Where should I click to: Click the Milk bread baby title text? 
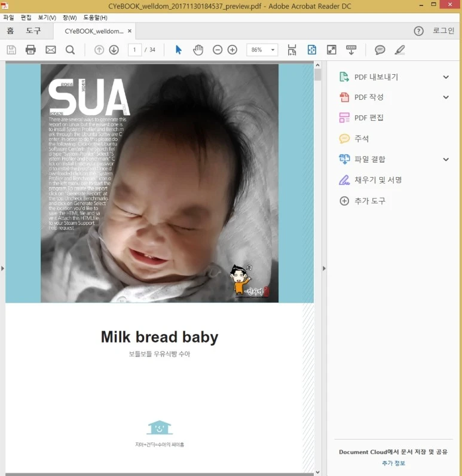[x=160, y=337]
